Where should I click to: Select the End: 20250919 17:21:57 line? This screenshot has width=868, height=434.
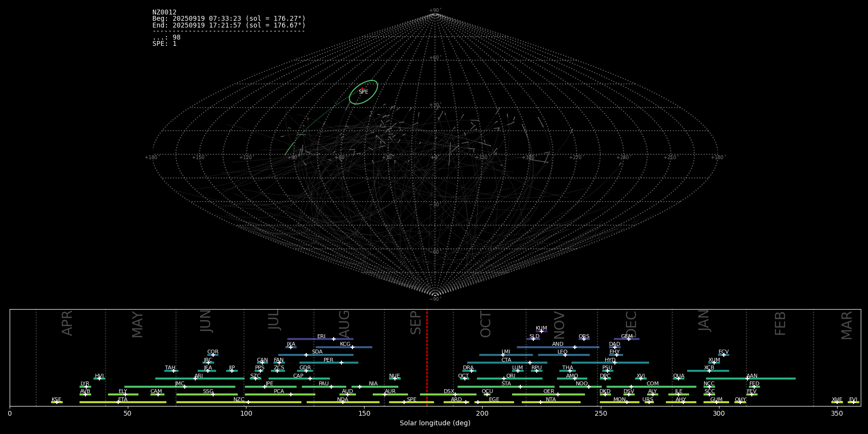(229, 25)
